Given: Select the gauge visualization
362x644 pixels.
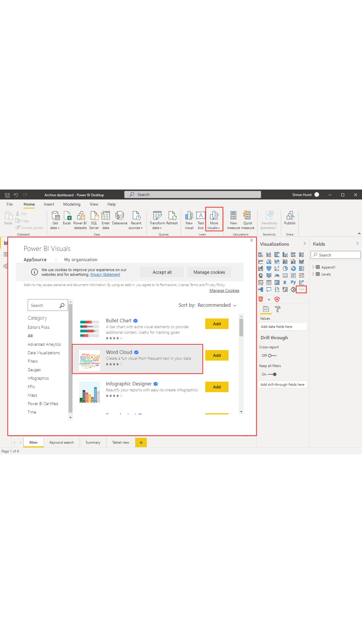Looking at the screenshot, I should click(277, 275).
